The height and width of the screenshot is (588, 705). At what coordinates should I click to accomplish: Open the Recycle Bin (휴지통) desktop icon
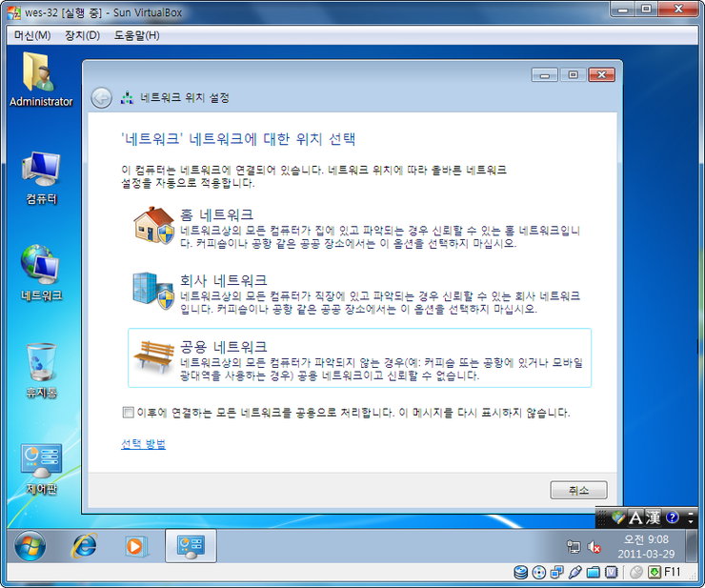(41, 367)
